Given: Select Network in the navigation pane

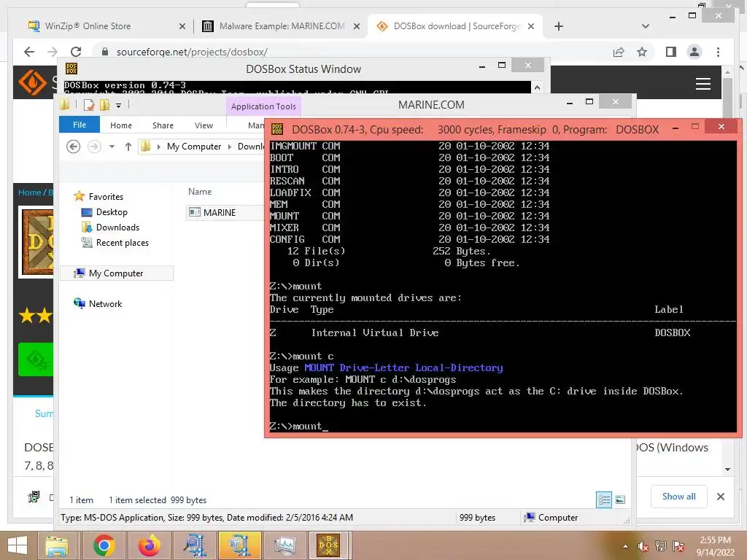Looking at the screenshot, I should point(105,304).
